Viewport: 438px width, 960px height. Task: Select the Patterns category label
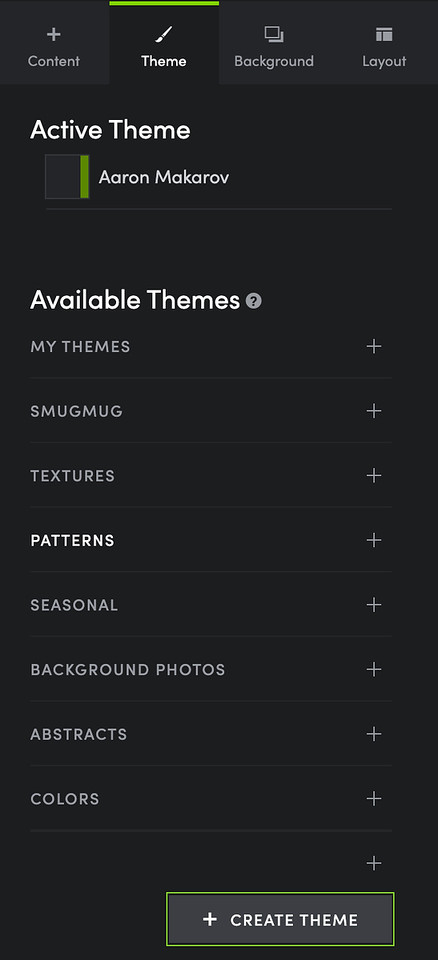point(72,541)
